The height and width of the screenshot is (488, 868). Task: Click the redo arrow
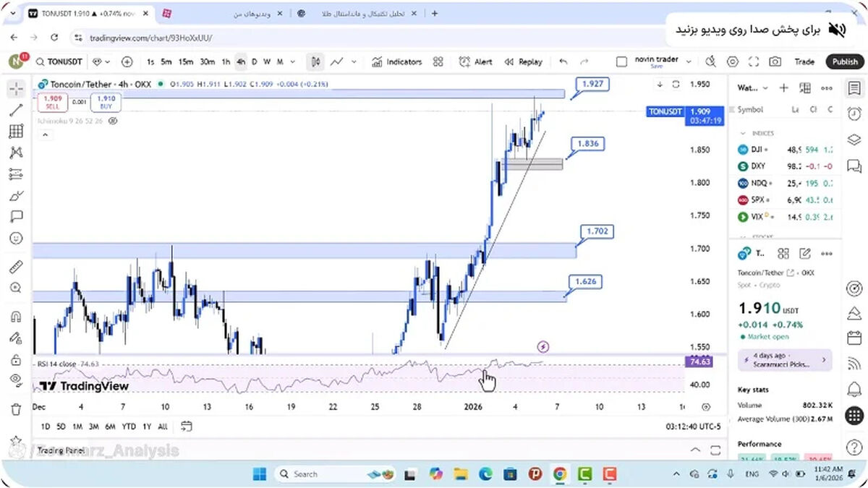click(x=584, y=62)
